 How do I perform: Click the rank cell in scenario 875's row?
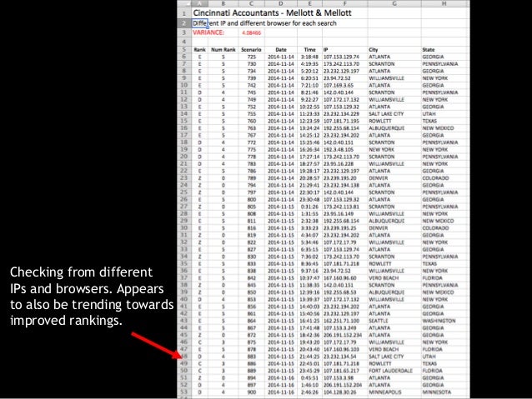200,342
